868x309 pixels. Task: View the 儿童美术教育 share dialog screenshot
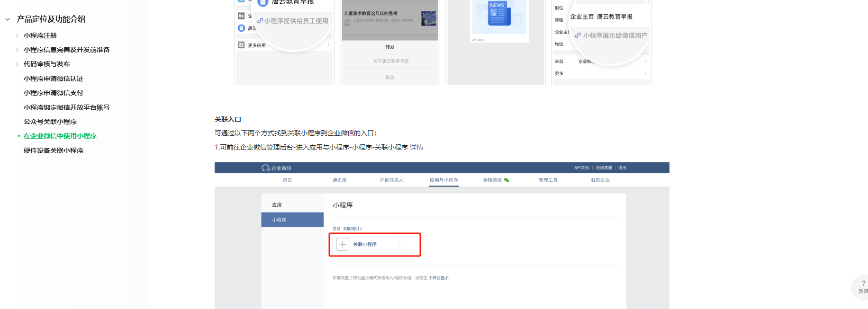pos(390,43)
